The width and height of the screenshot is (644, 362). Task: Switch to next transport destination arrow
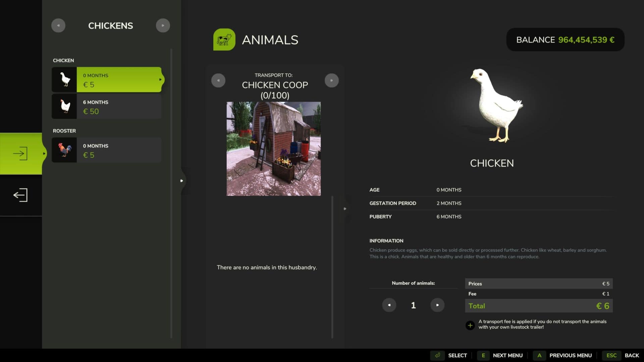[331, 80]
